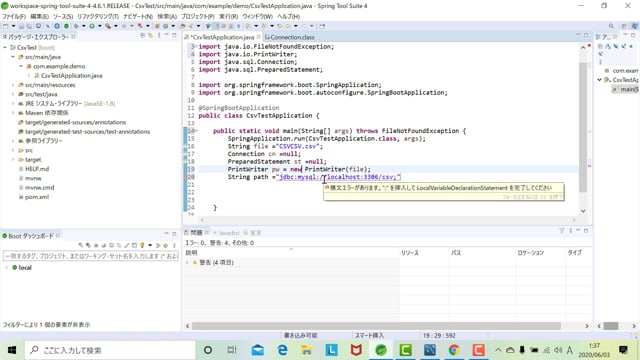This screenshot has width=640, height=360.
Task: Collapse the src/main/java folder
Action: pos(13,57)
